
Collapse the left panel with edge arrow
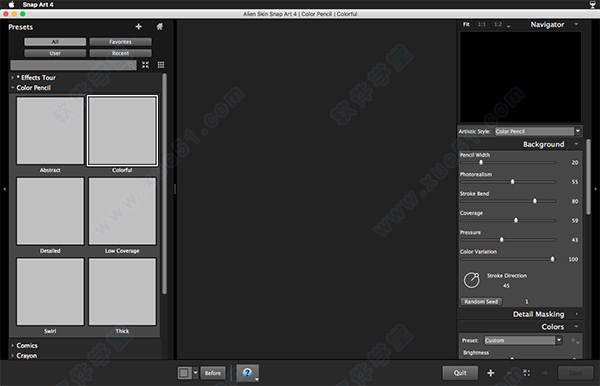coord(4,189)
